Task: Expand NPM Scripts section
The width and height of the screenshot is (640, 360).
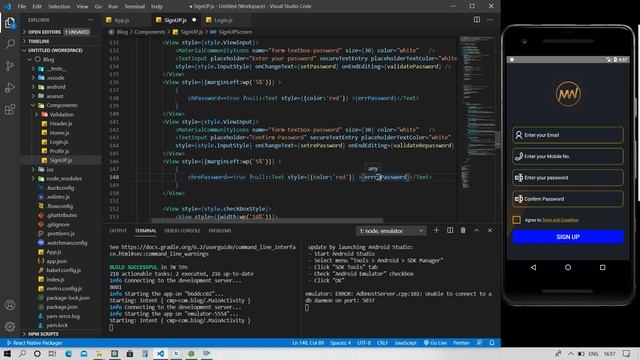Action: [x=60, y=334]
